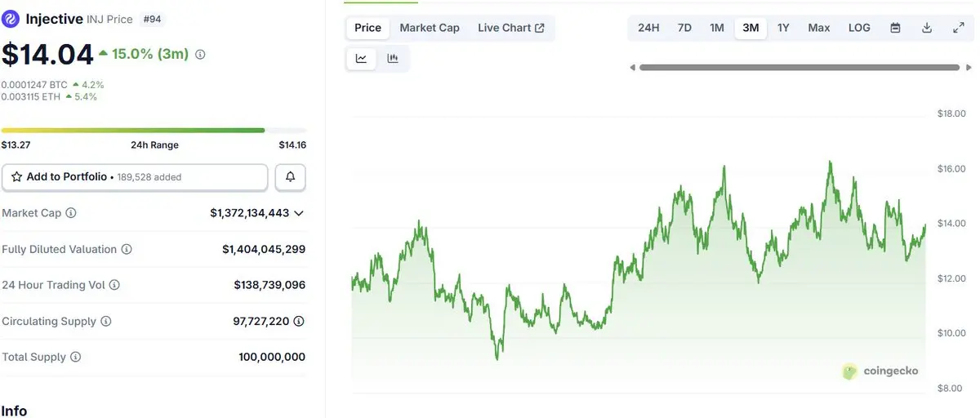Viewport: 980px width, 418px height.
Task: Open the 24 Hour Trading Vol info icon
Action: pyautogui.click(x=114, y=285)
